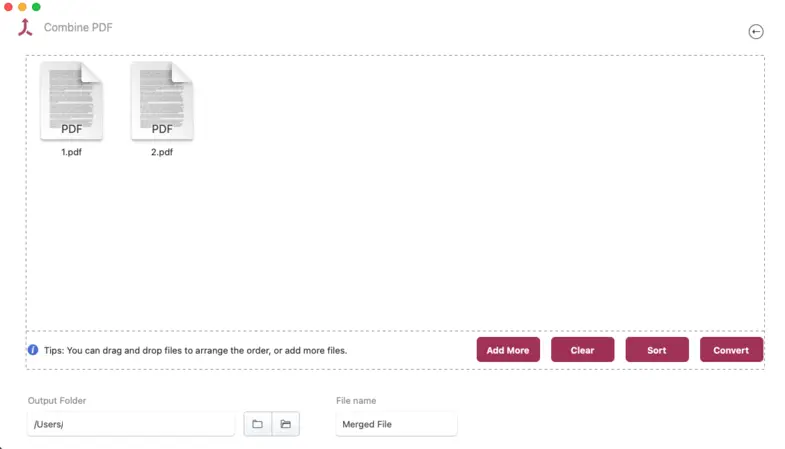This screenshot has height=449, width=785.
Task: Select the 1.pdf file thumbnail
Action: click(71, 101)
